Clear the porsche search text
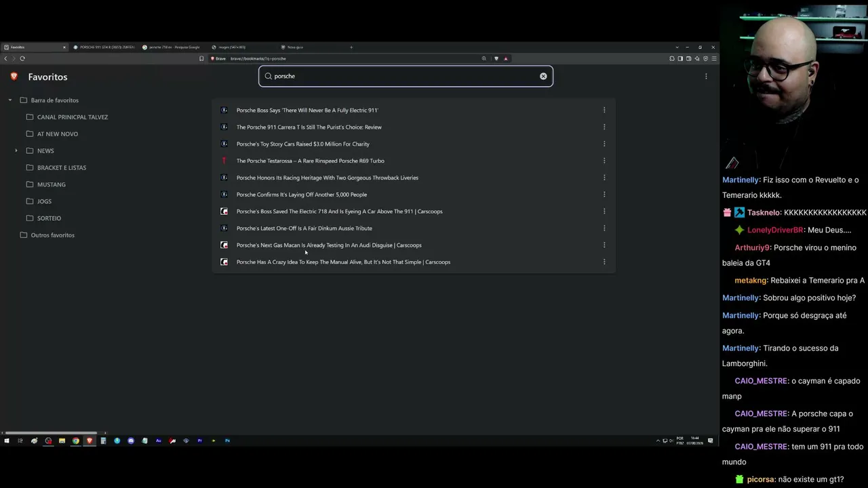 (x=543, y=76)
